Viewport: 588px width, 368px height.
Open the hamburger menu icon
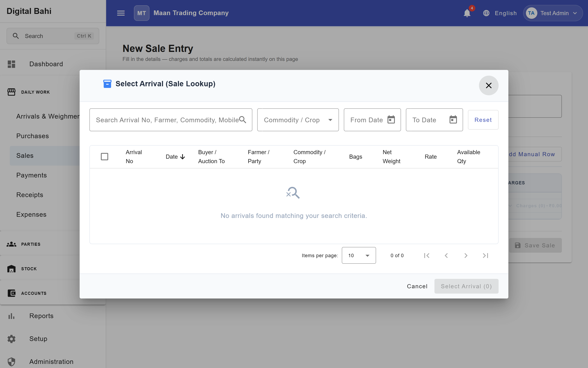[x=121, y=13]
